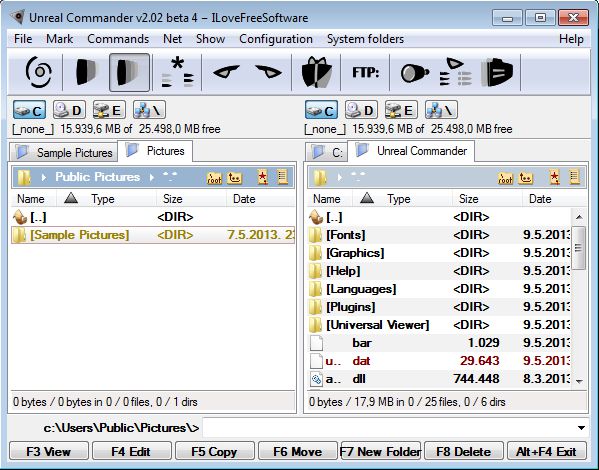Open the FTP: connection tool

point(366,72)
